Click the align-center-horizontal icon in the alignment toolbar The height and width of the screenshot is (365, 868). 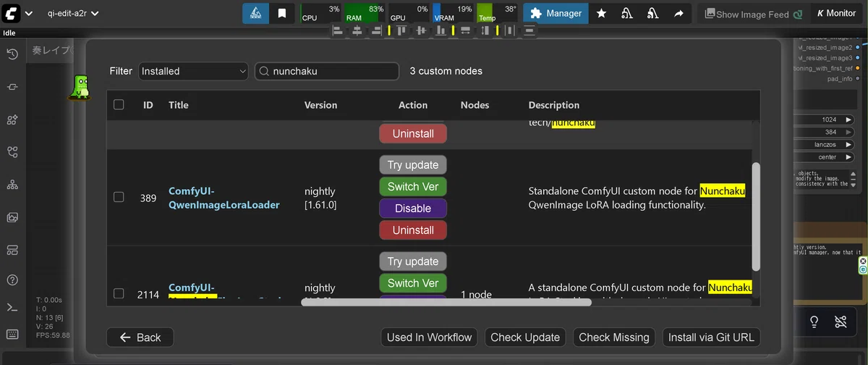[357, 30]
